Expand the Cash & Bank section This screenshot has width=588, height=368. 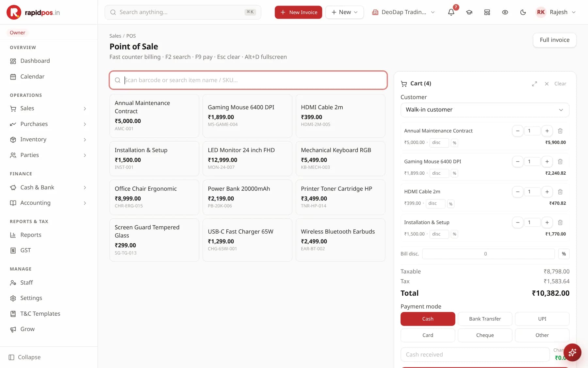[49, 187]
